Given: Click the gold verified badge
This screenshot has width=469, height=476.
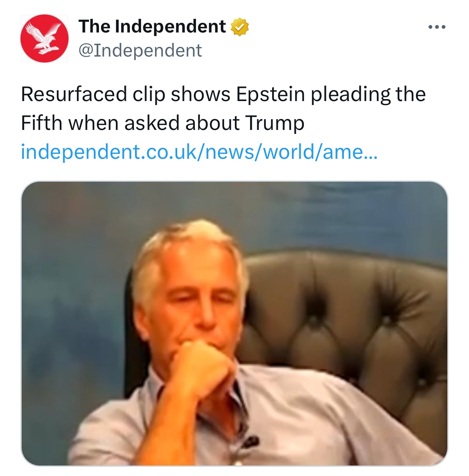Looking at the screenshot, I should 240,27.
